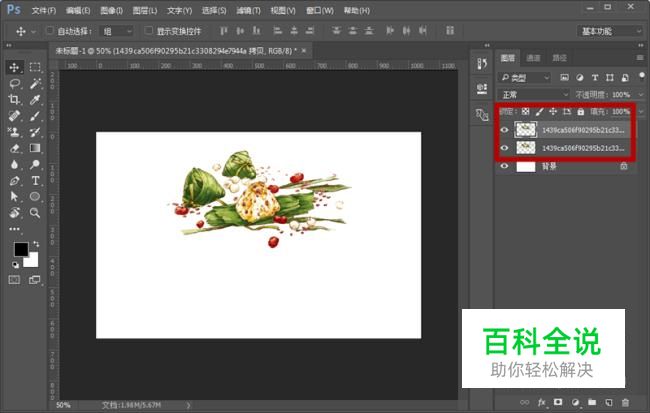650x413 pixels.
Task: Select the Ellipse shape tool
Action: coord(35,197)
